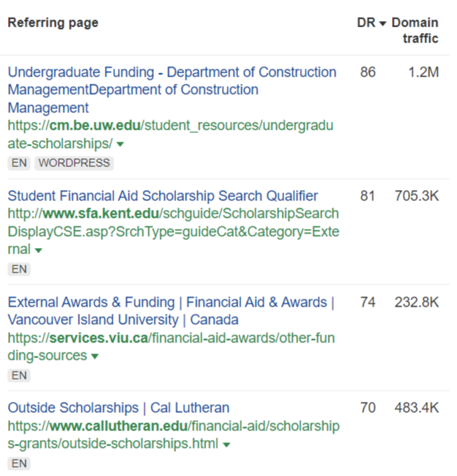
Task: Select DR value 86
Action: [368, 72]
